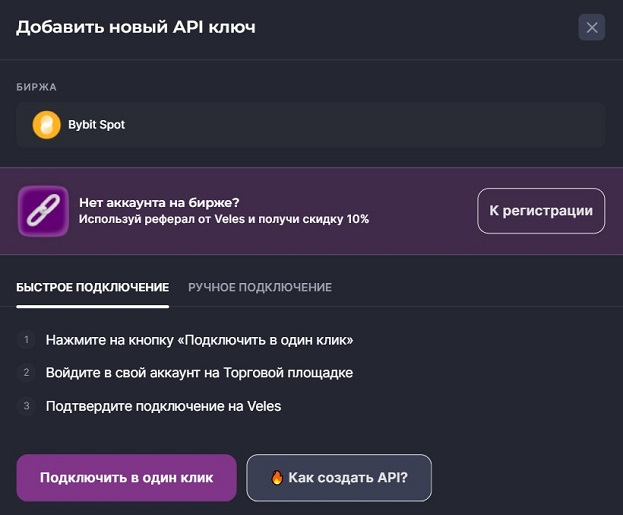Click the step 1 number badge

pos(27,340)
